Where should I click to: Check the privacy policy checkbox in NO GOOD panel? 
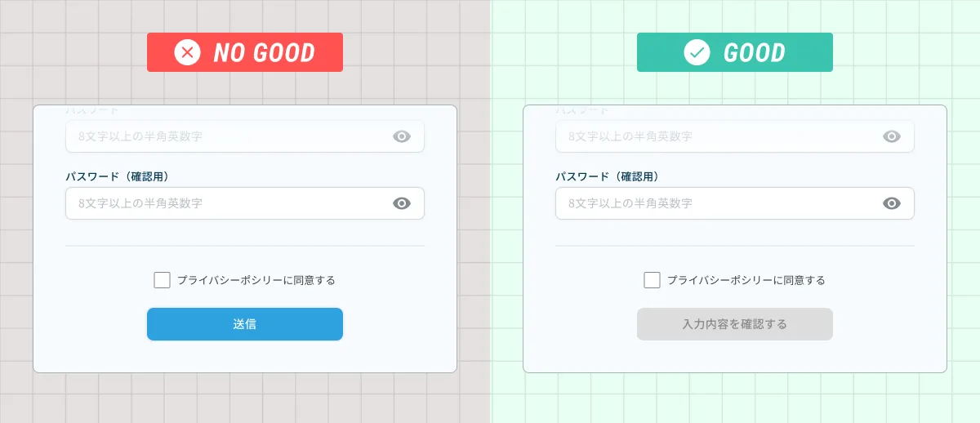[162, 280]
